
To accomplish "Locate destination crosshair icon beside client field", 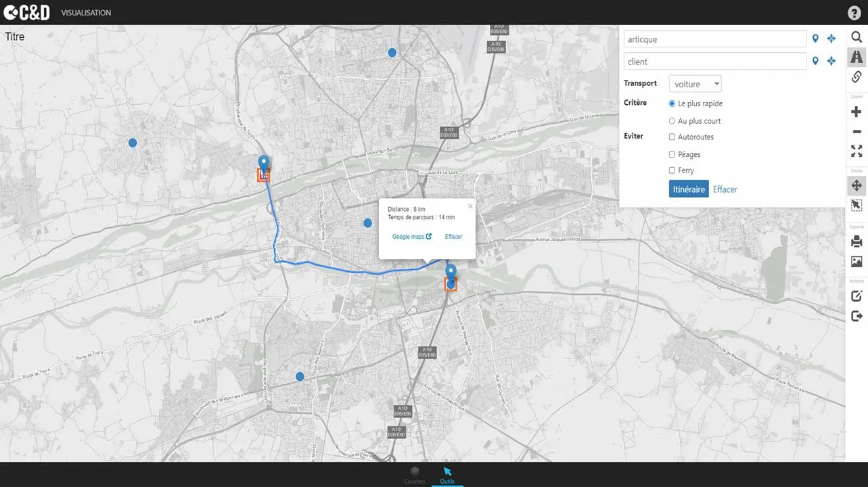I will (831, 62).
